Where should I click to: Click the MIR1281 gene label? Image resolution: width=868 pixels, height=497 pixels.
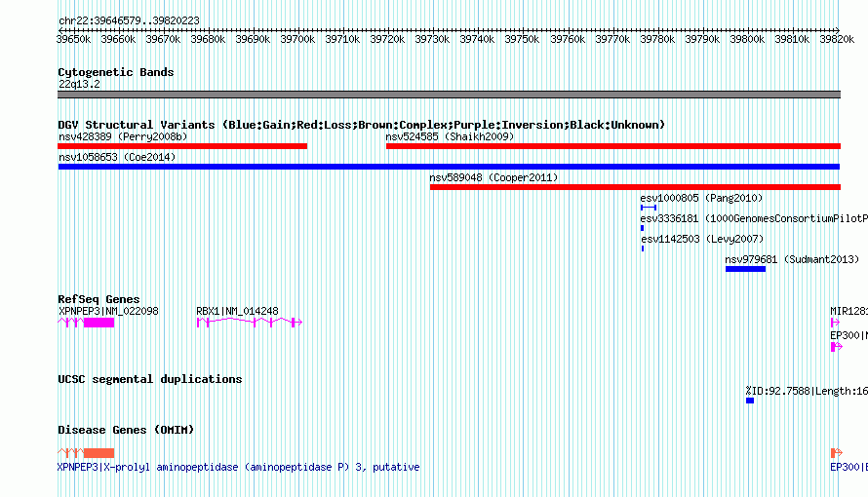pos(848,311)
